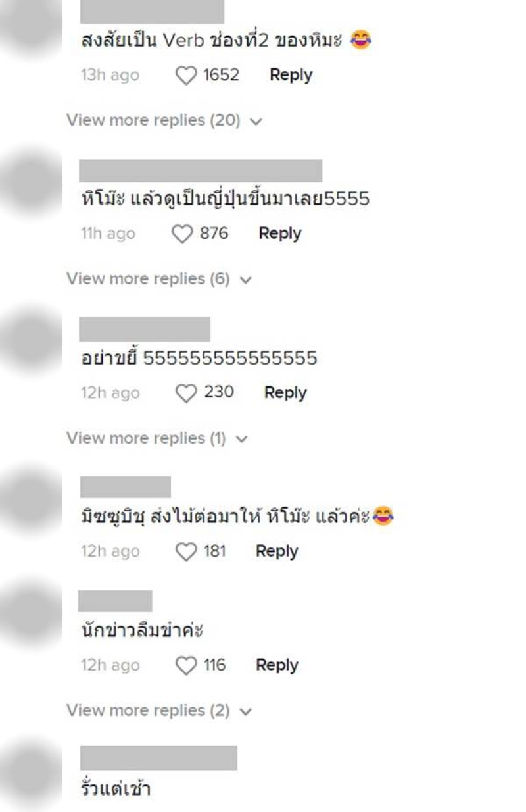Viewport: 526px width, 812px height.
Task: Expand View more replies (6)
Action: click(x=159, y=279)
